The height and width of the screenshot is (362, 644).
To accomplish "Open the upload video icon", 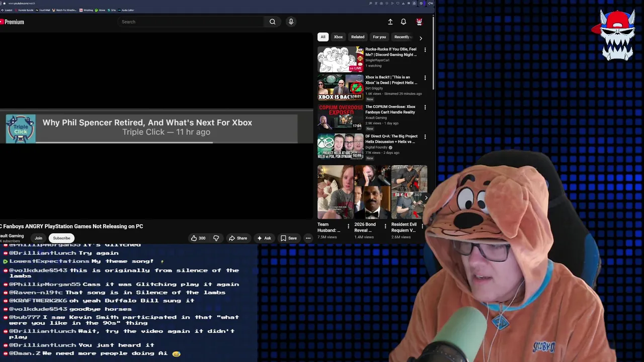I will coord(390,22).
